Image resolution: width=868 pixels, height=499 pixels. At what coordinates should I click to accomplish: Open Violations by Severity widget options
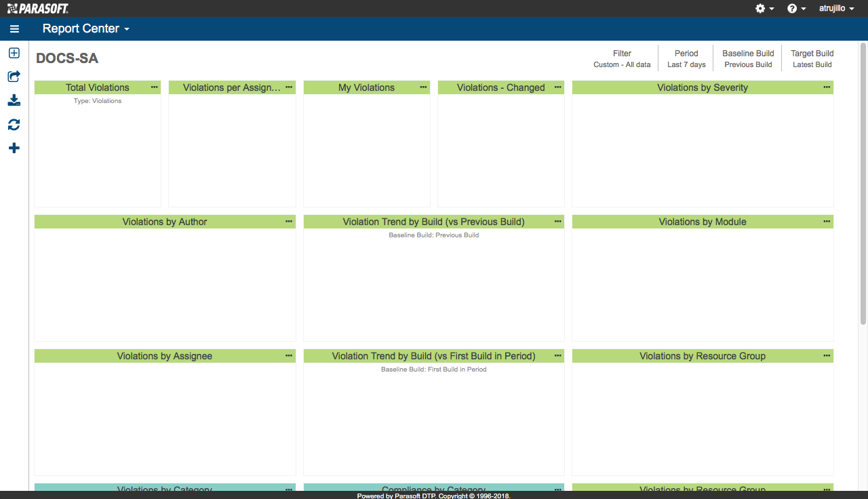827,87
